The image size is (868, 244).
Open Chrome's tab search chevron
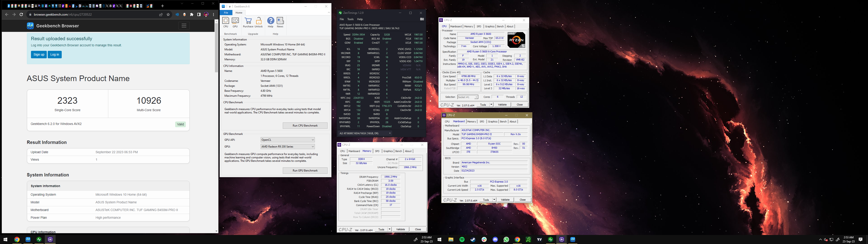[x=182, y=4]
